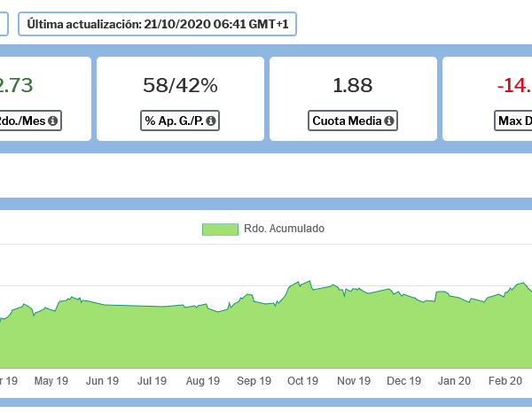532x413 pixels.
Task: Click the Feb 20 axis label
Action: [505, 381]
